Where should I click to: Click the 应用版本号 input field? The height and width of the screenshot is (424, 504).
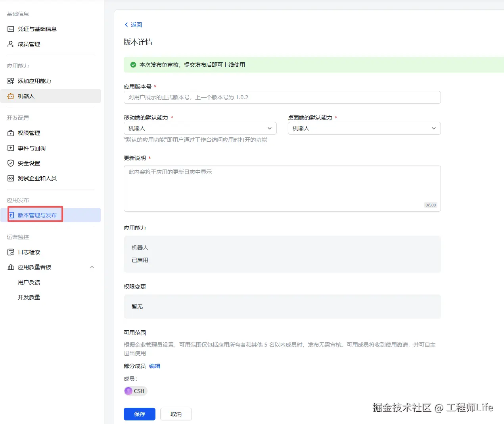tap(282, 97)
